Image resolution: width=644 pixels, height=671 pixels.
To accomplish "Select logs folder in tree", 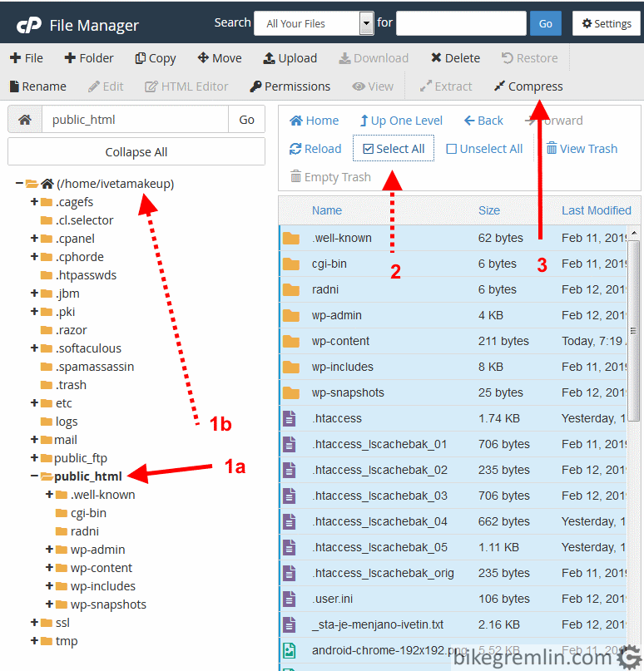I will 59,422.
